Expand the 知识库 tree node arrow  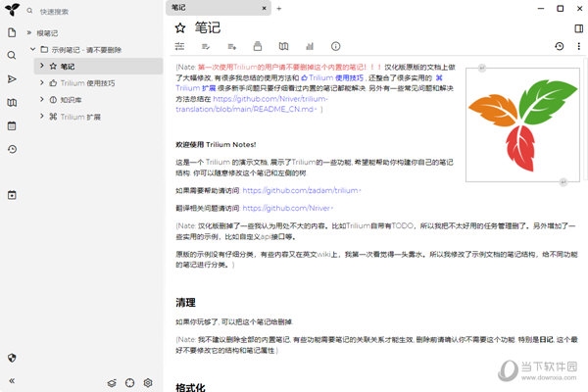point(40,99)
